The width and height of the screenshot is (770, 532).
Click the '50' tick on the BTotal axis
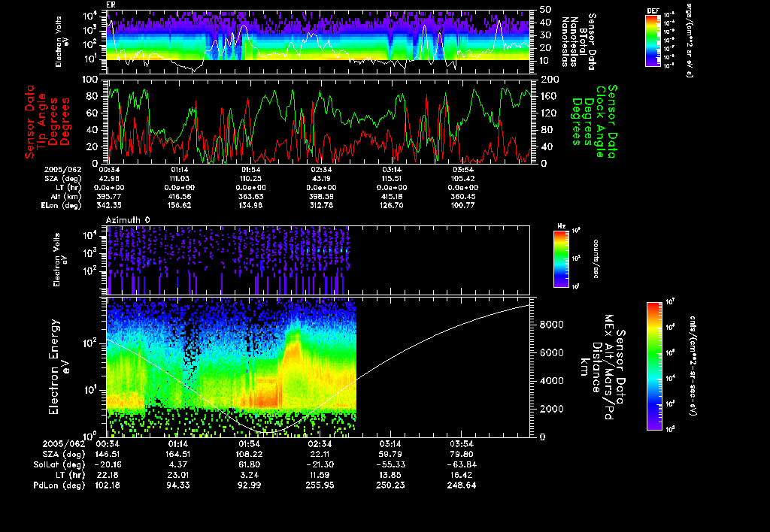[545, 9]
